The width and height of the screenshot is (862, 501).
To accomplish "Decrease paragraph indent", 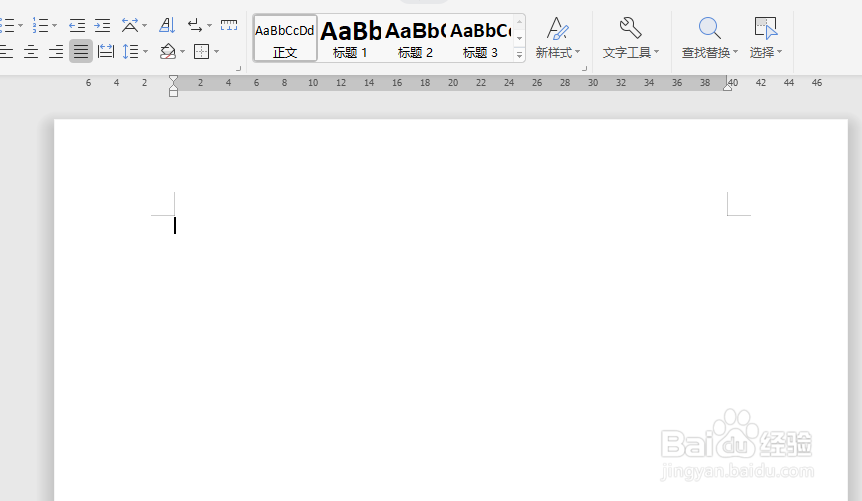I will [77, 25].
